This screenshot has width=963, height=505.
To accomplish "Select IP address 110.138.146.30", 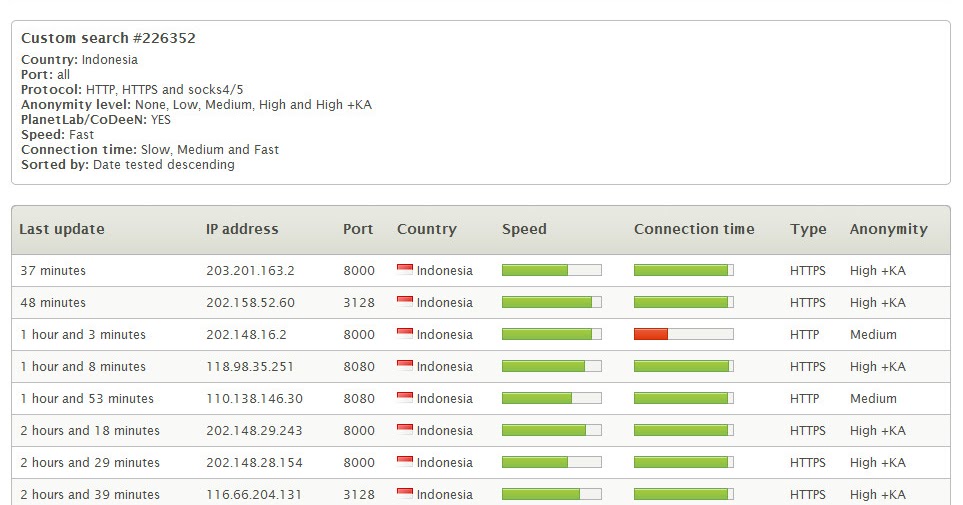I will [x=254, y=398].
